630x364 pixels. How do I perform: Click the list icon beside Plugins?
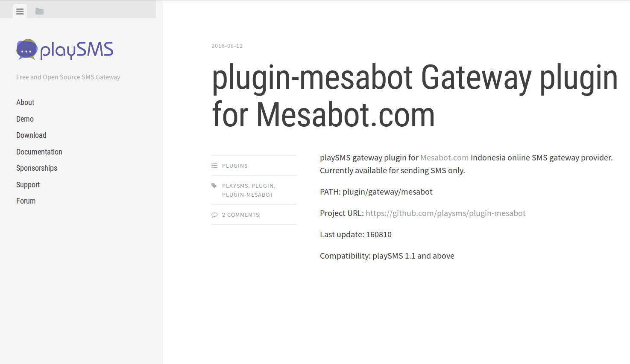pyautogui.click(x=214, y=166)
